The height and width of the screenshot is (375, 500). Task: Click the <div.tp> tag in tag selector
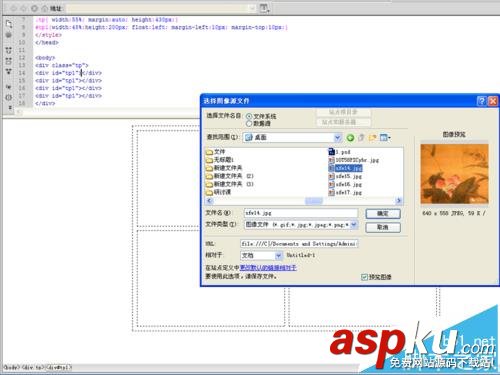[33, 367]
